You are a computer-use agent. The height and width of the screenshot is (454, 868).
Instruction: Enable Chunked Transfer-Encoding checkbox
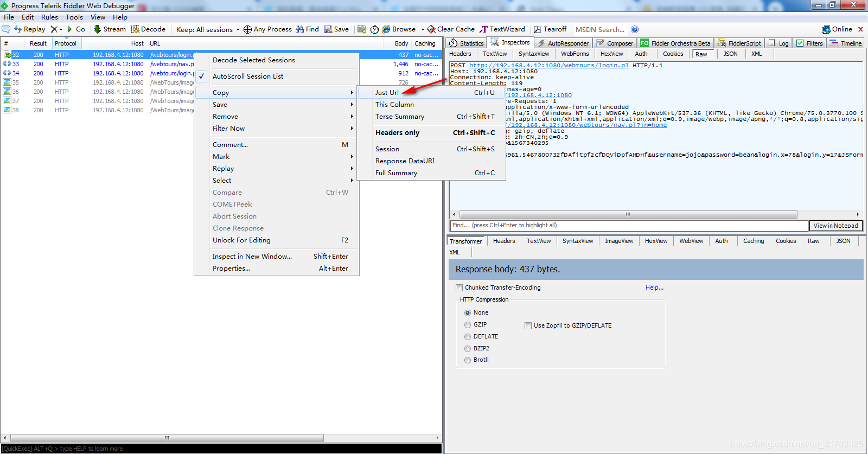(459, 287)
